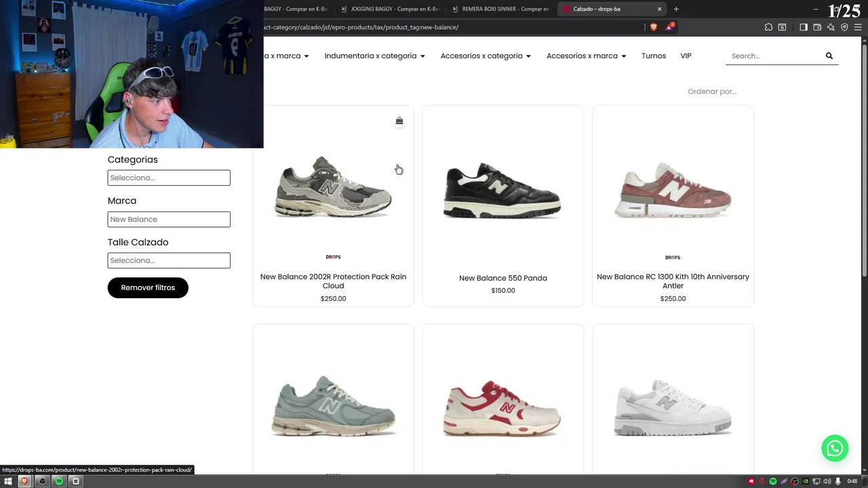Open a new browser tab
The height and width of the screenshot is (488, 868).
[x=676, y=9]
